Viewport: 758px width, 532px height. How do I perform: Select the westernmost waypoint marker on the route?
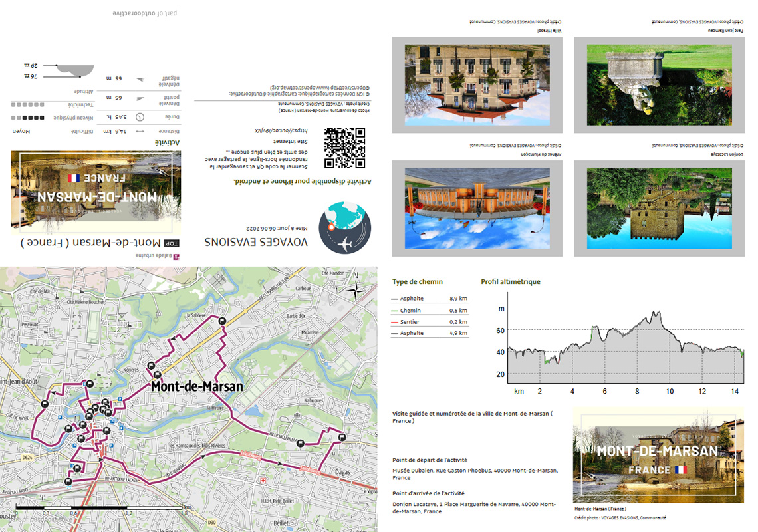(45, 404)
